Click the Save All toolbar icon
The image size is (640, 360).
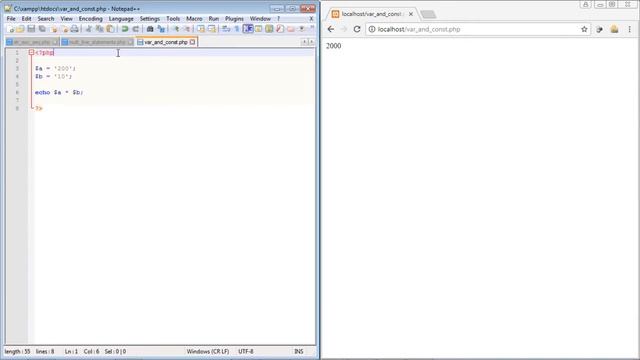click(42, 29)
